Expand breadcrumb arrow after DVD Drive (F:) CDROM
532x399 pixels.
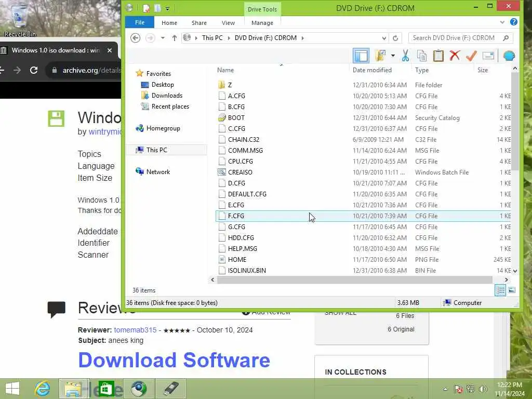point(303,37)
